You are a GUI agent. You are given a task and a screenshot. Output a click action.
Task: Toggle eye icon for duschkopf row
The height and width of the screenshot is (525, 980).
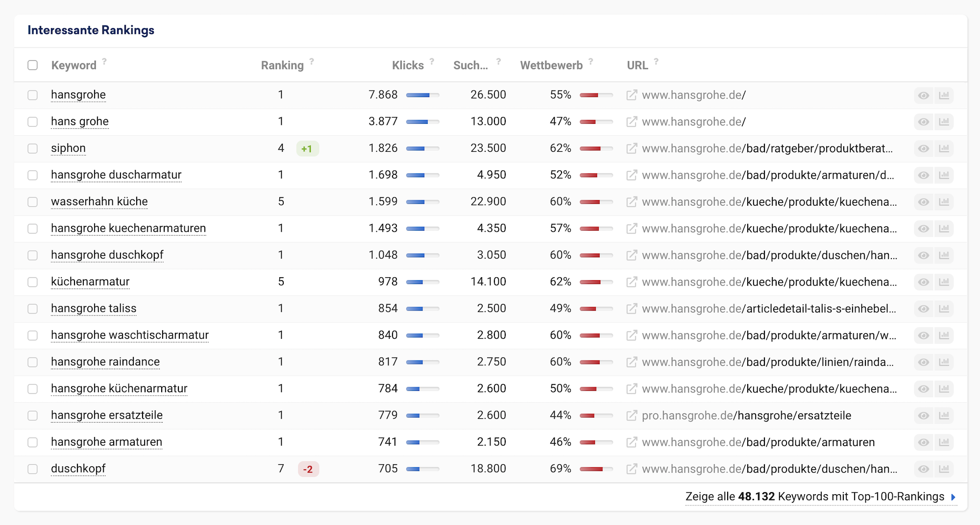tap(924, 469)
